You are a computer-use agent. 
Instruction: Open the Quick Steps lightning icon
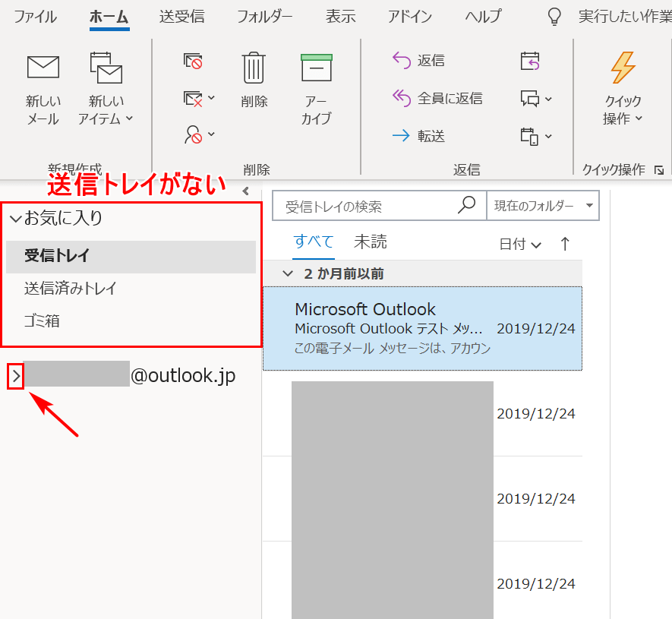[x=623, y=68]
